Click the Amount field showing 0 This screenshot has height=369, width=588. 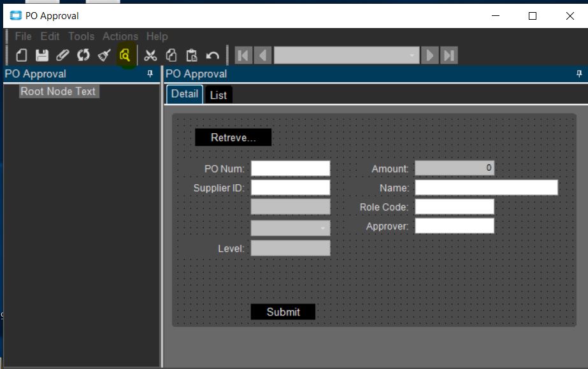[454, 168]
